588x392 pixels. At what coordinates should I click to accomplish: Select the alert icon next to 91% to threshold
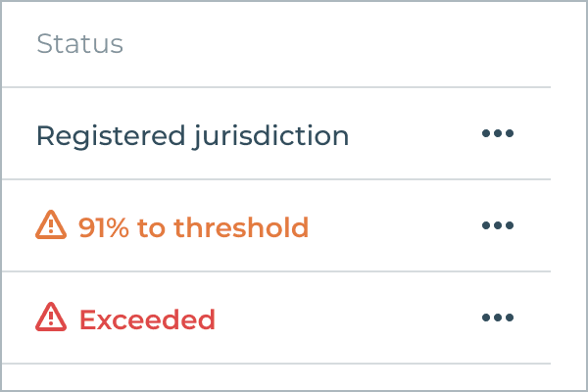tap(51, 224)
